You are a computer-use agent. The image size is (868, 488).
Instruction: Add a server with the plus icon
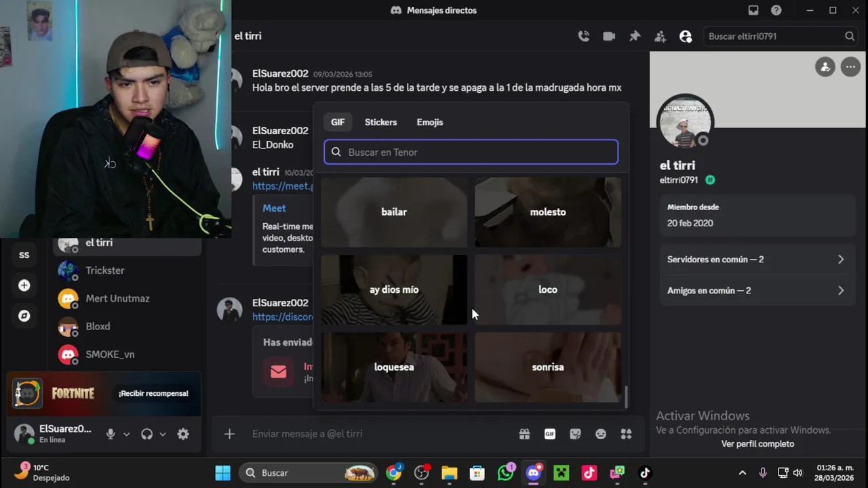click(24, 285)
